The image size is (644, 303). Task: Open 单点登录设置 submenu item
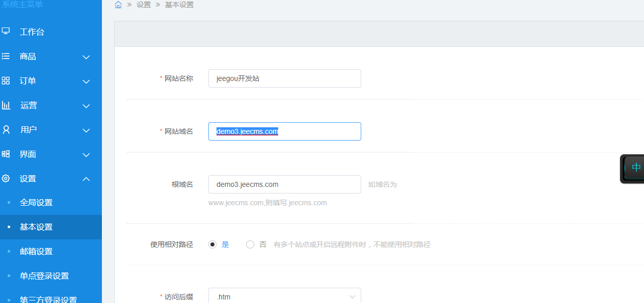(51, 276)
